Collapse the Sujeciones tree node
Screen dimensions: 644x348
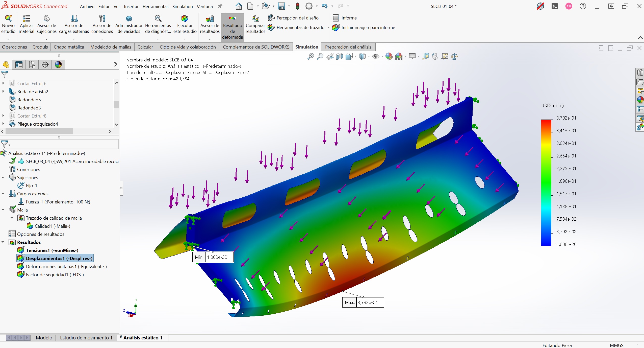pyautogui.click(x=3, y=177)
